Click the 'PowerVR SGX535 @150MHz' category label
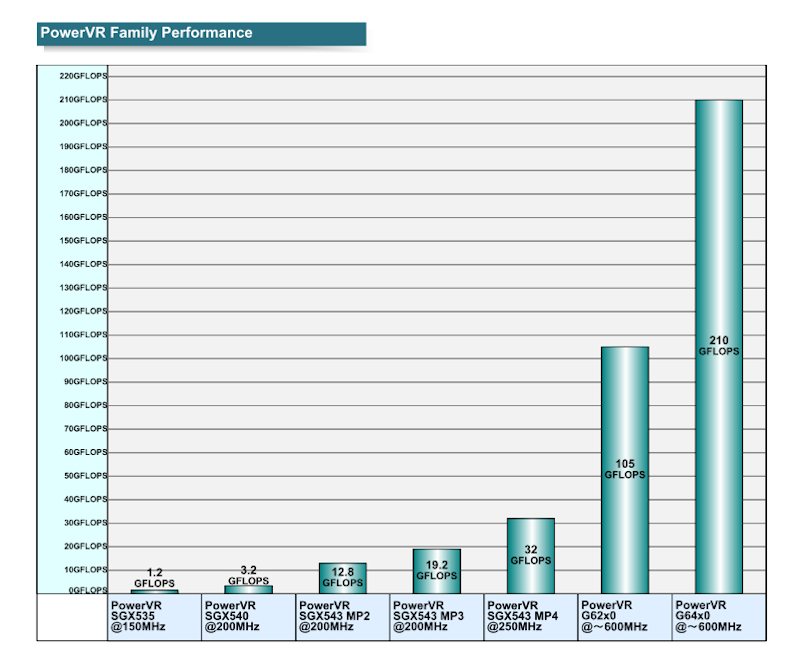800x671 pixels. pos(137,616)
